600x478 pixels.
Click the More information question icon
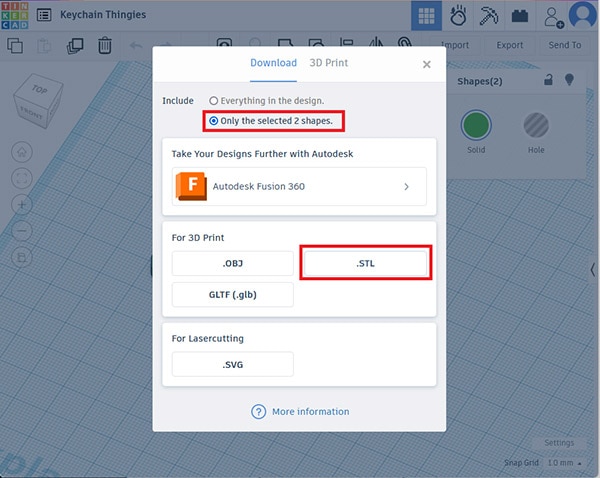pos(259,412)
